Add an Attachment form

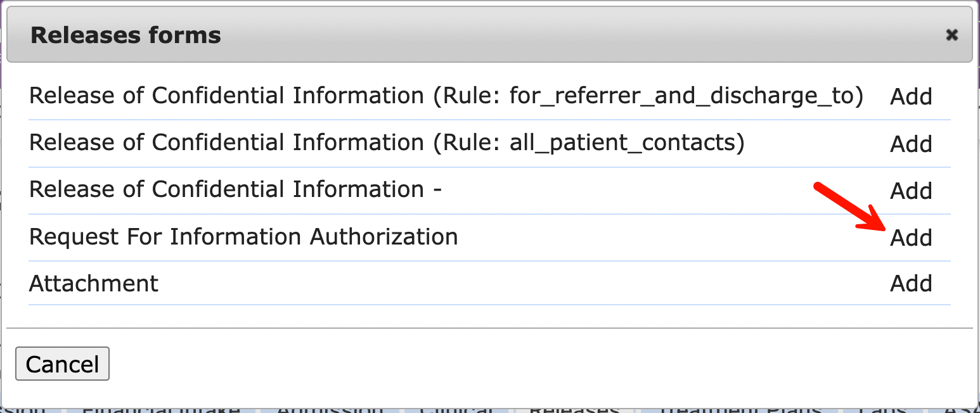click(911, 283)
